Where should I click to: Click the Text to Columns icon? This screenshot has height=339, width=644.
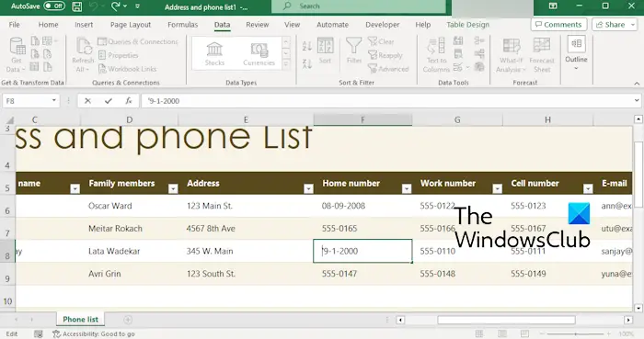(436, 55)
